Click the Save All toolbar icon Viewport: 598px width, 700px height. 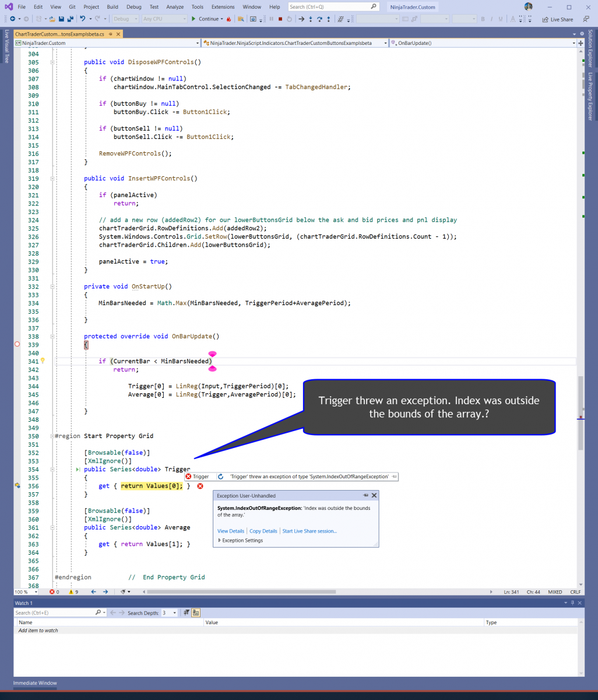(70, 19)
